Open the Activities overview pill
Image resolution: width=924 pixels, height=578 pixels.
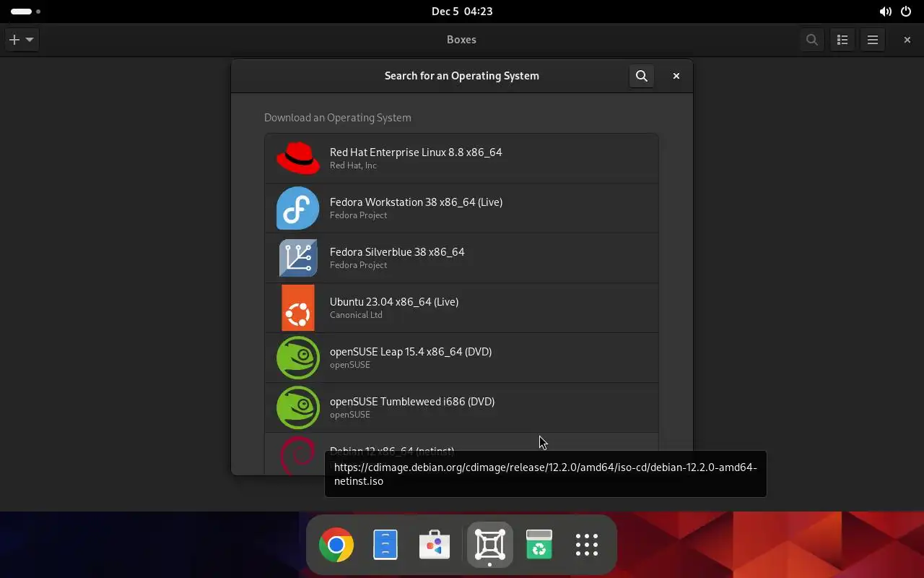26,12
